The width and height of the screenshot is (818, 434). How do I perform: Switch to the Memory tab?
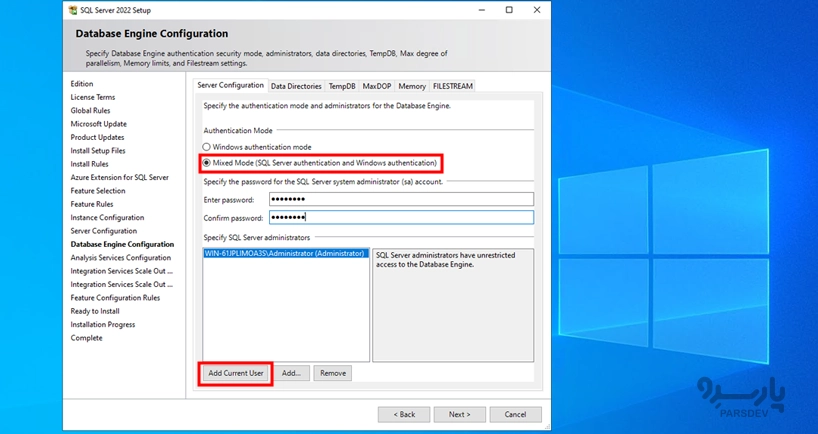412,86
